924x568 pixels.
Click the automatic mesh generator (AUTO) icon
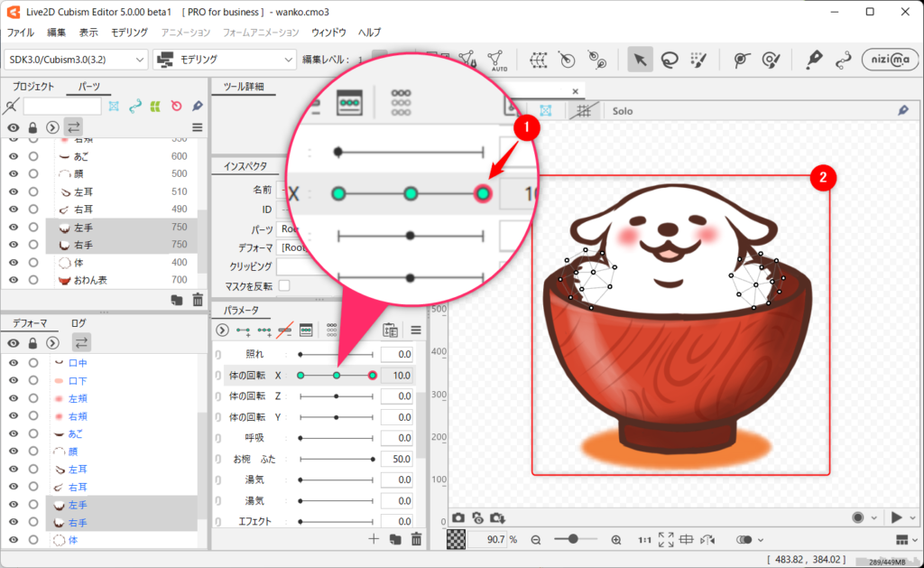pos(495,60)
